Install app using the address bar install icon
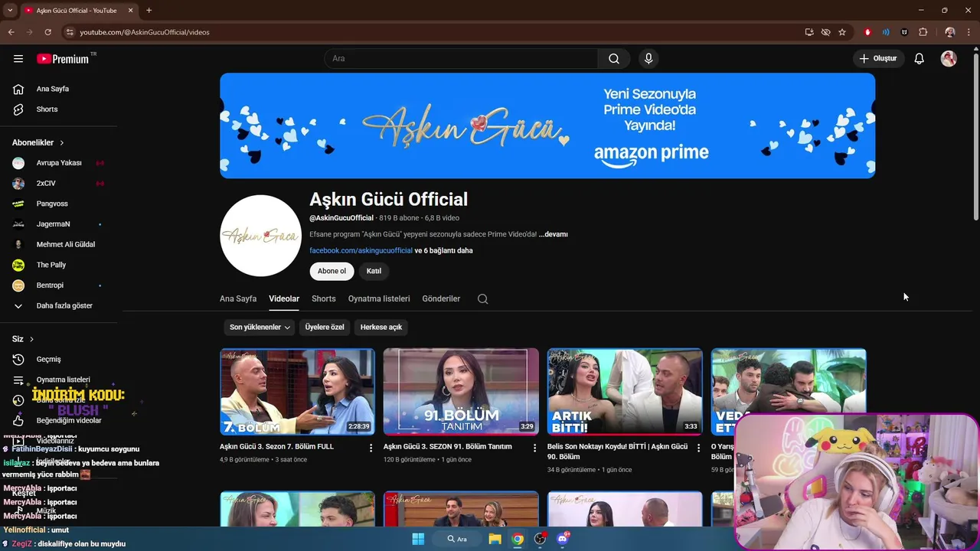The image size is (980, 551). pos(809,32)
